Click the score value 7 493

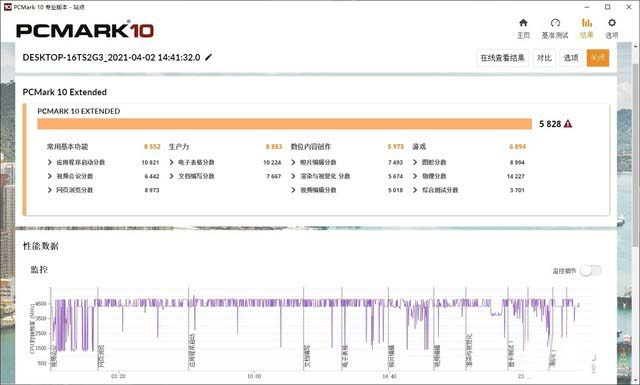[396, 162]
